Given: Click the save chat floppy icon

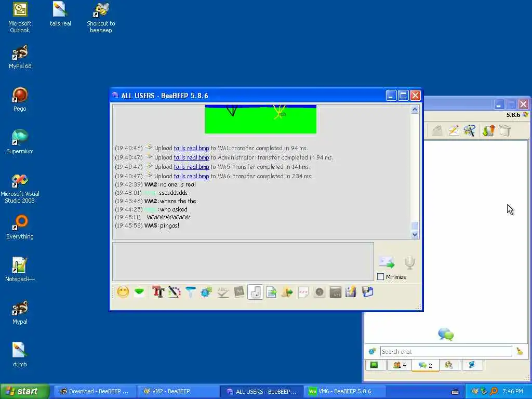Looking at the screenshot, I should pyautogui.click(x=351, y=292).
